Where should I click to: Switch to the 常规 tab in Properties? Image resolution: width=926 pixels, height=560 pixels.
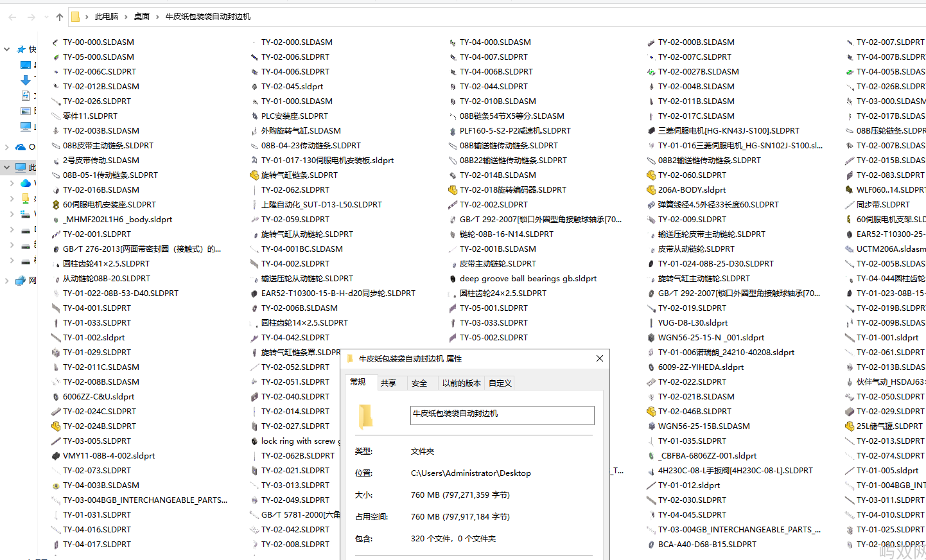click(x=358, y=382)
